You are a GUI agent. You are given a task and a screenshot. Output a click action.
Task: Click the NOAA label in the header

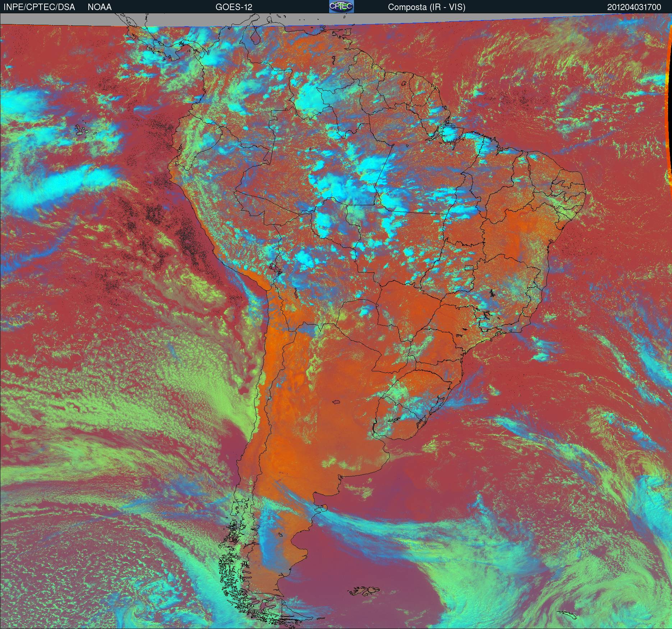coord(100,7)
